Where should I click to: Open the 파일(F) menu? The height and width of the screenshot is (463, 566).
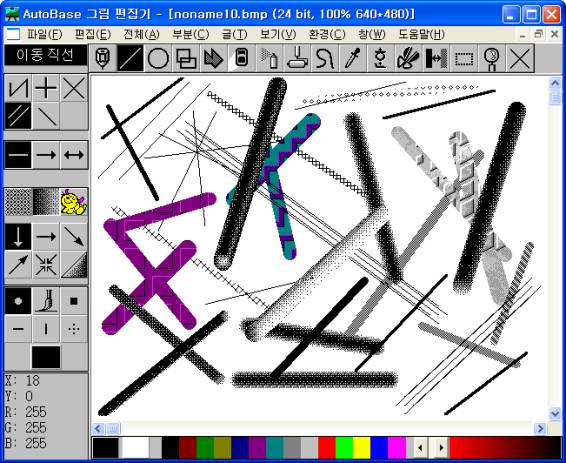[x=45, y=35]
